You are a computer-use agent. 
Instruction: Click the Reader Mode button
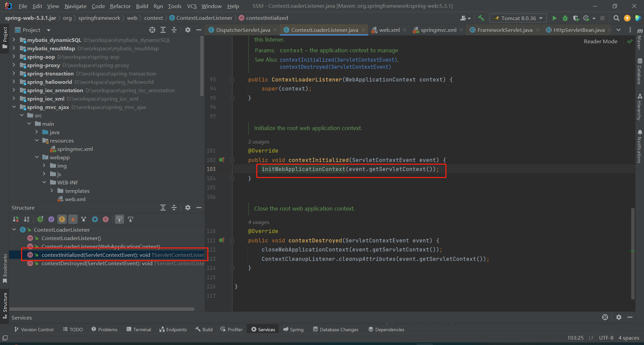coord(600,41)
